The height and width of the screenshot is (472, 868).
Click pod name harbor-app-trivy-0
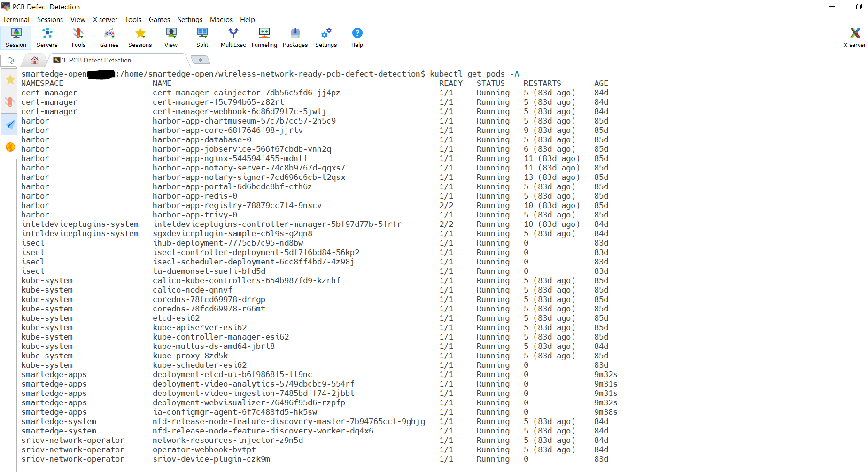(195, 215)
